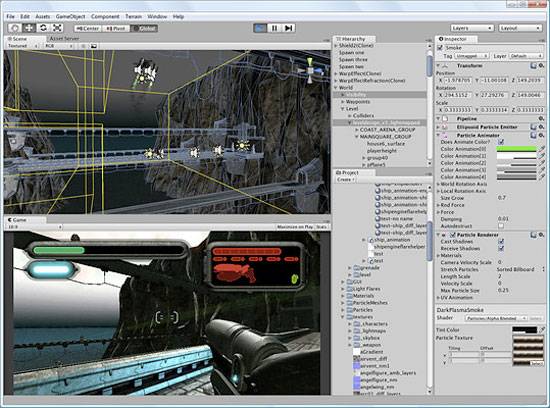Click the Position X input field
Viewport: 550px width, 408px height.
457,80
